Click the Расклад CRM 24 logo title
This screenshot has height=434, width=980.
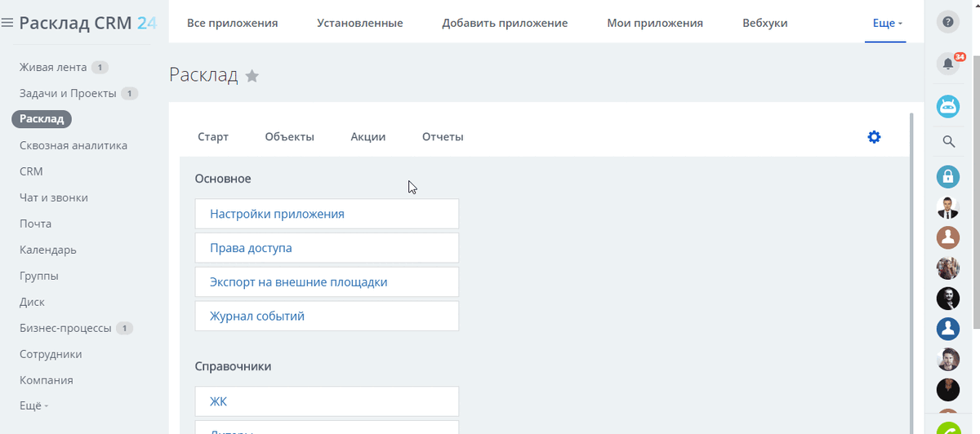[87, 23]
